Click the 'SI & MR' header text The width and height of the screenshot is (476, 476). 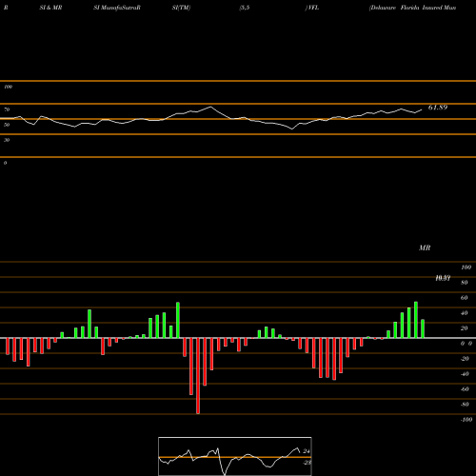tap(50, 8)
